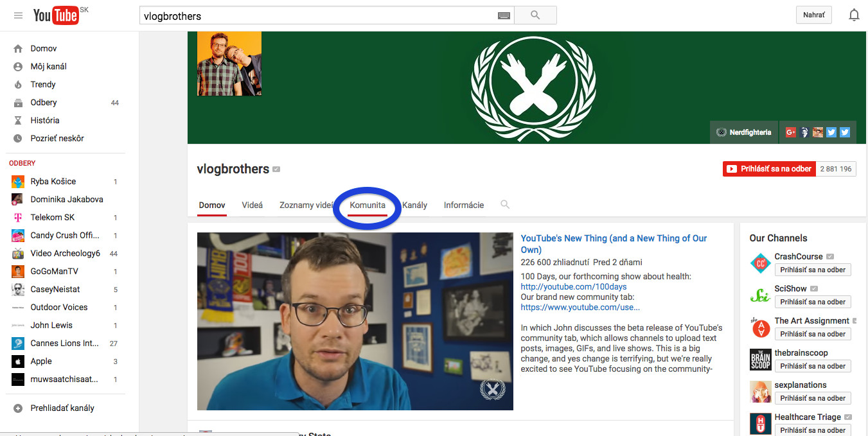Subscribe to The Art Assignment
The width and height of the screenshot is (868, 436).
[813, 334]
